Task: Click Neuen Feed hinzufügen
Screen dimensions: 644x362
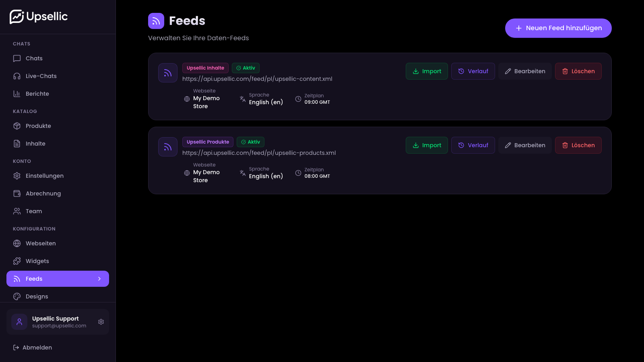Action: coord(558,28)
